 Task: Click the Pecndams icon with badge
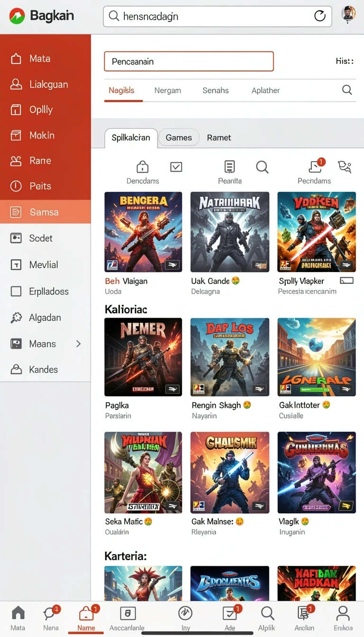pyautogui.click(x=315, y=166)
